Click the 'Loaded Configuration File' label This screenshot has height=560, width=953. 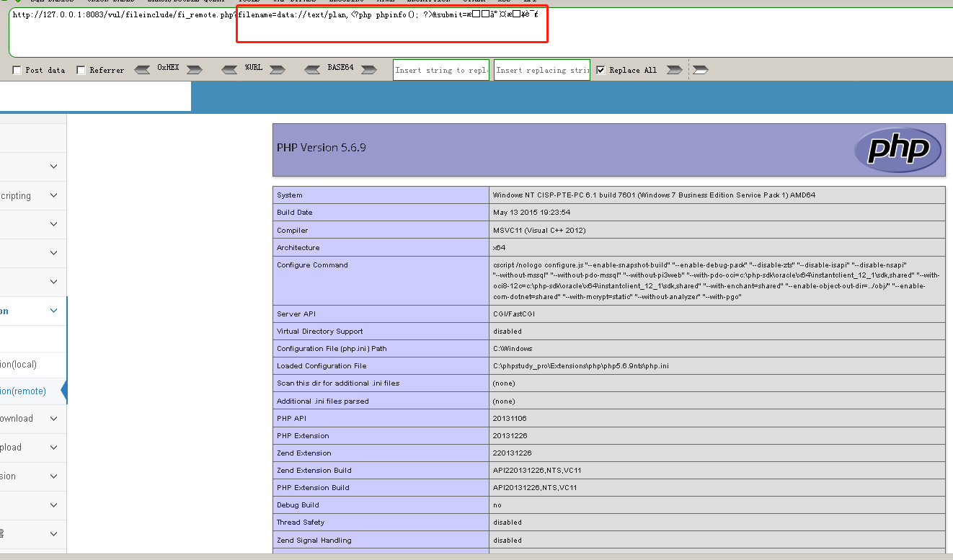tap(322, 366)
